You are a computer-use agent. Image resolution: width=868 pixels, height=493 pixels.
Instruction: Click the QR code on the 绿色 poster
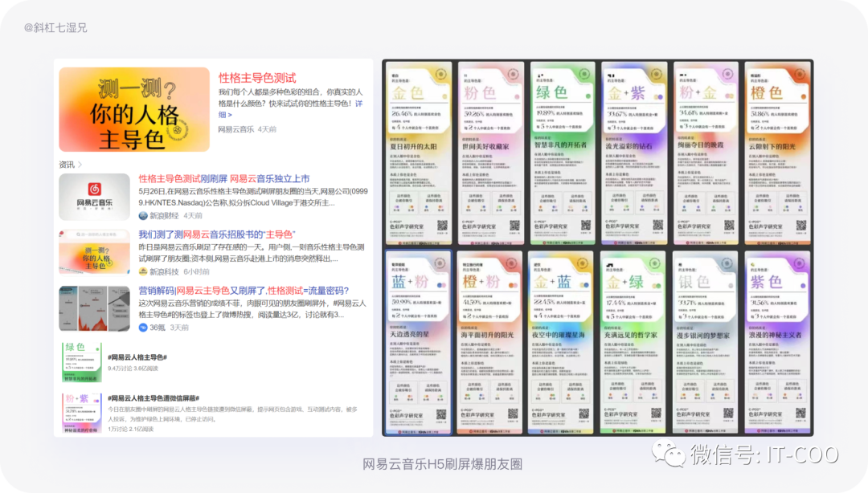586,225
